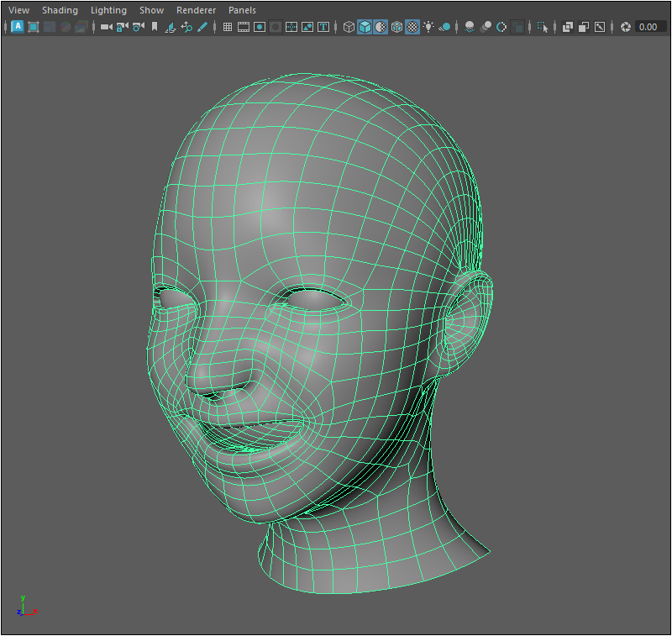Open Camera Attributes via the gear camera icon
Screen dimensions: 672x636
137,27
